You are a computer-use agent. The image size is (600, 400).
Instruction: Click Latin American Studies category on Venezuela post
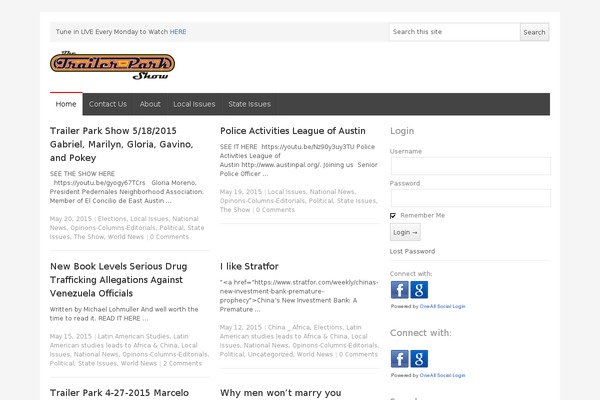[133, 336]
